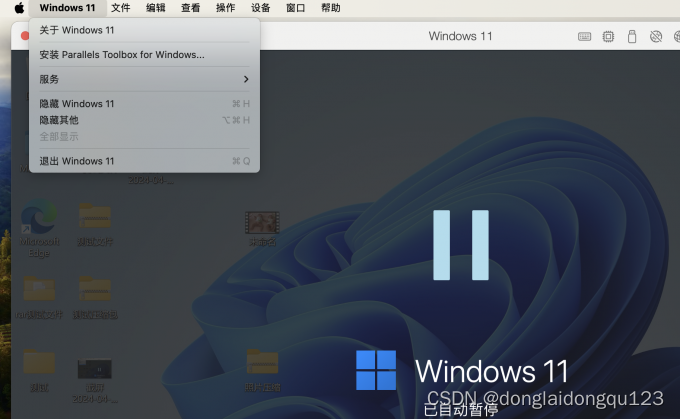This screenshot has width=680, height=419.
Task: Select 安装 Parallels Toolbox for Windows
Action: click(x=144, y=55)
